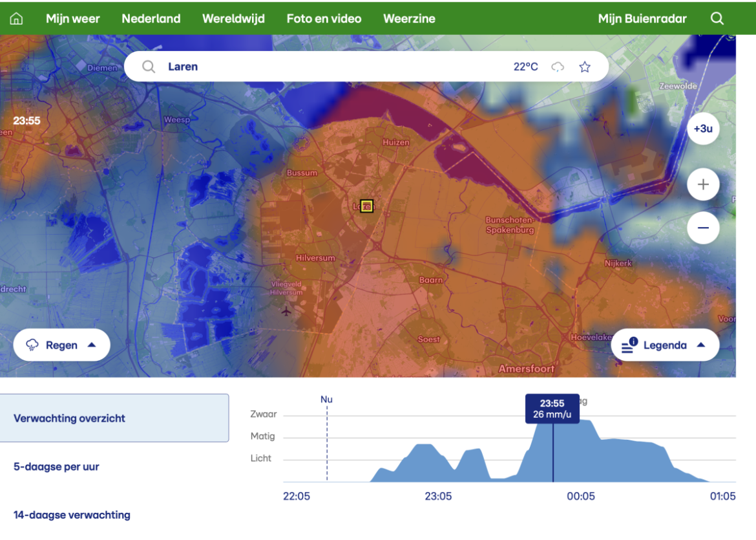756x540 pixels.
Task: Open the Mijn weer menu
Action: point(73,18)
